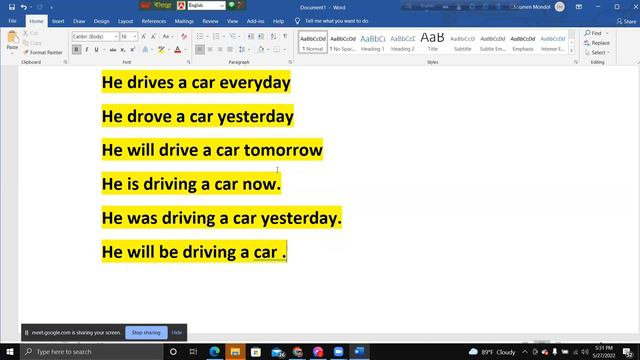Click the Tell me what you want field
The height and width of the screenshot is (360, 640).
[x=336, y=21]
